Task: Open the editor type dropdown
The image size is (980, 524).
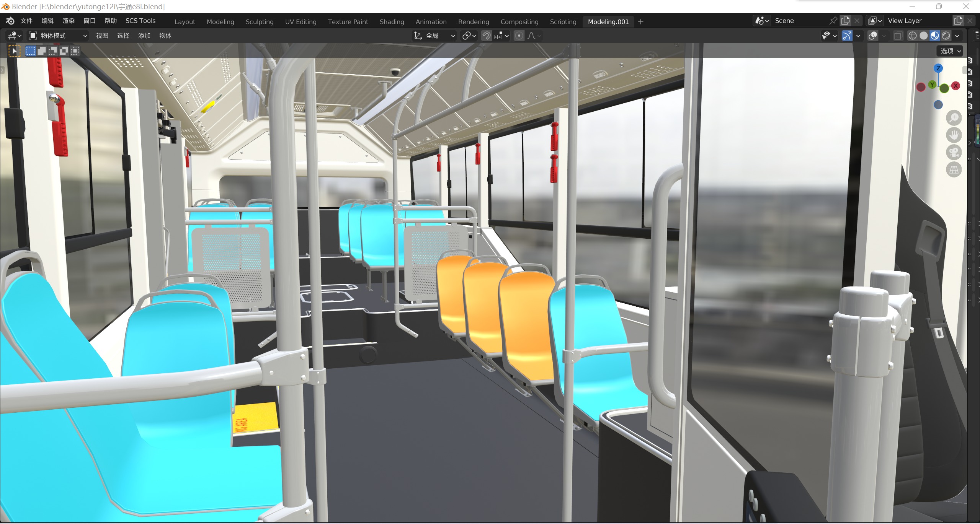Action: [x=14, y=36]
